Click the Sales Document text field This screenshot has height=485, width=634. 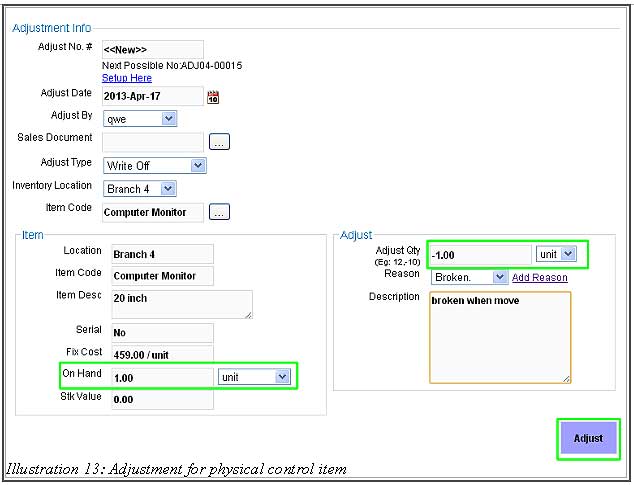(x=152, y=142)
